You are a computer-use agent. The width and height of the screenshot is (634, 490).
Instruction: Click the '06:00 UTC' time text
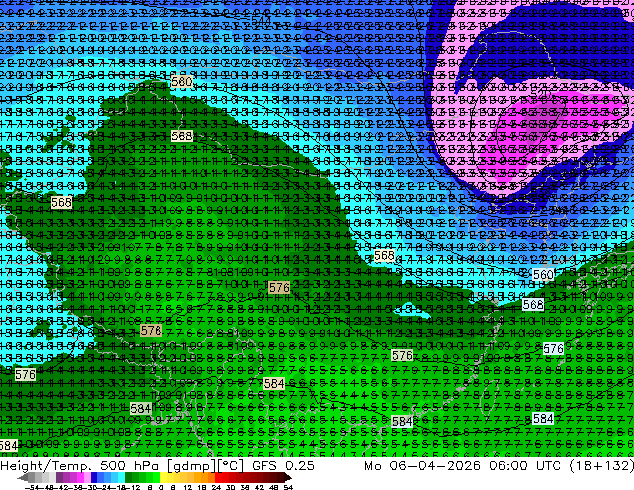pos(527,465)
